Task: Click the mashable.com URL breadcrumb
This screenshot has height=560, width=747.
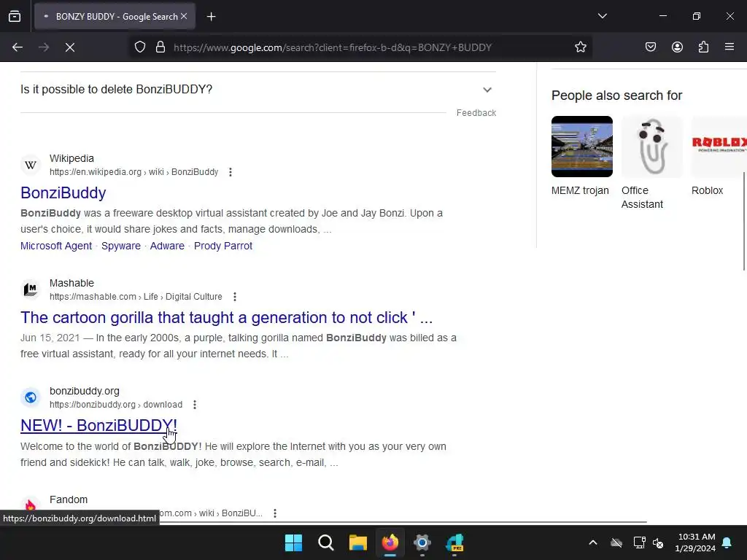Action: point(136,297)
